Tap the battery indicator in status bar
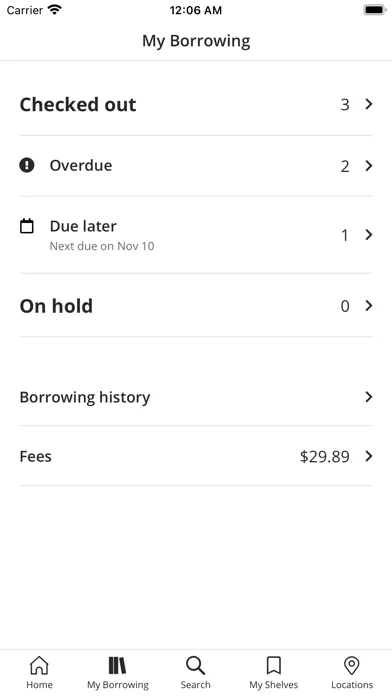The width and height of the screenshot is (392, 696). [x=375, y=10]
